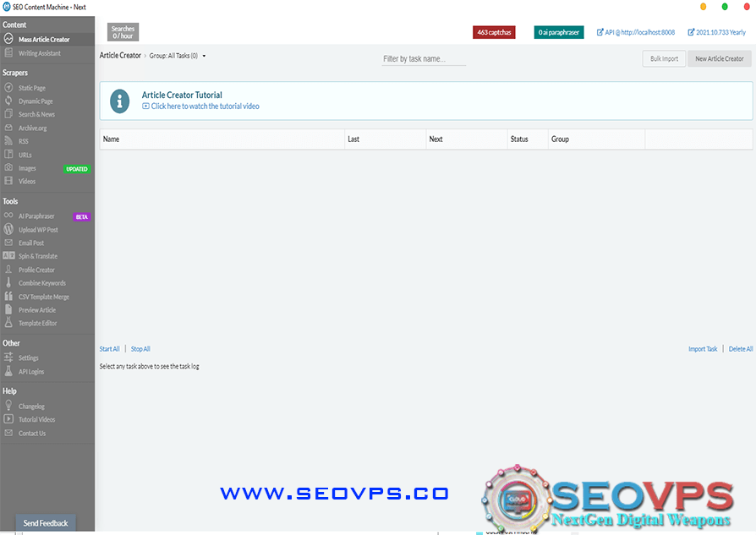Click the Mass Article Creator sidebar icon
Screen dimensions: 756x535
point(8,39)
